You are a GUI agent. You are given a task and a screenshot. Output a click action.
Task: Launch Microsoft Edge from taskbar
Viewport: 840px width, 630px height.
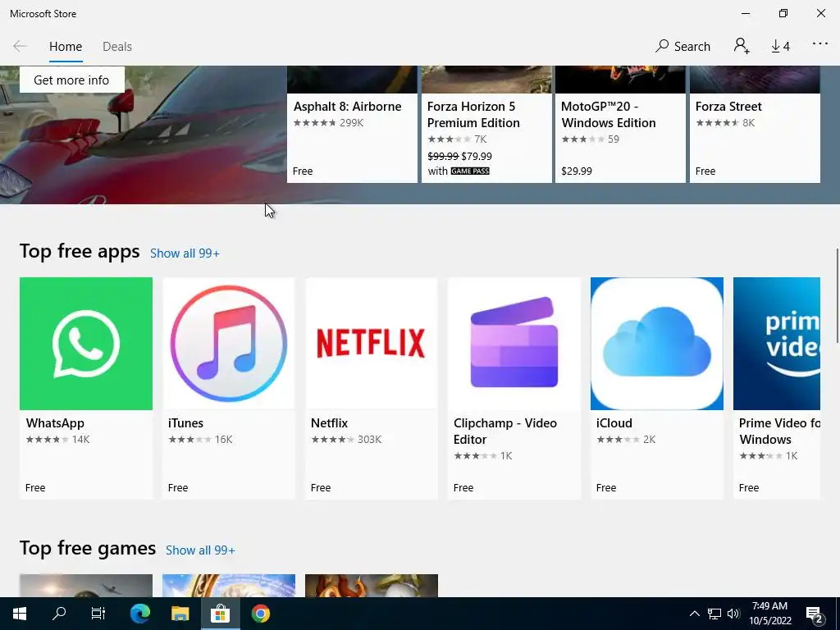click(140, 614)
